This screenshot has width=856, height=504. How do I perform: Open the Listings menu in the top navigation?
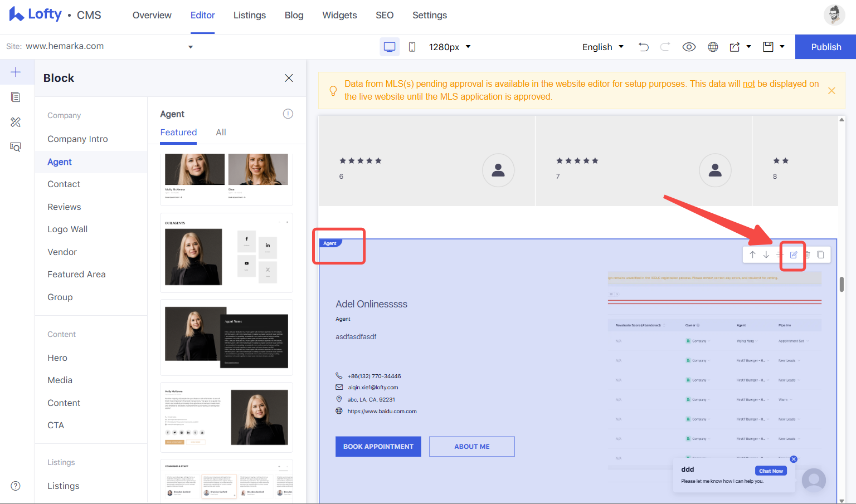[x=250, y=15]
